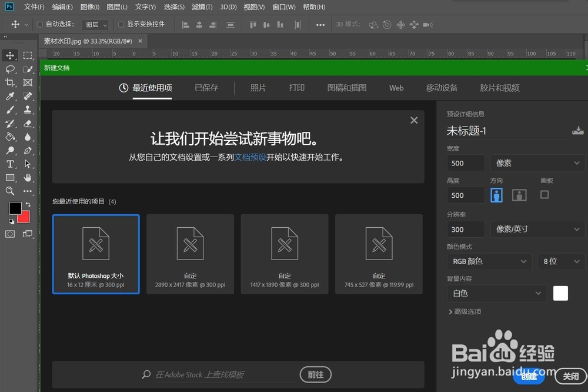Select the Move tool in toolbox
This screenshot has height=392, width=588.
(10, 55)
